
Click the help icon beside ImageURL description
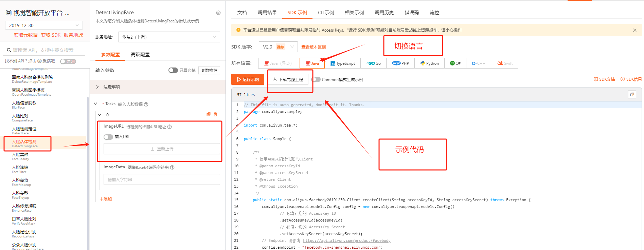point(169,127)
